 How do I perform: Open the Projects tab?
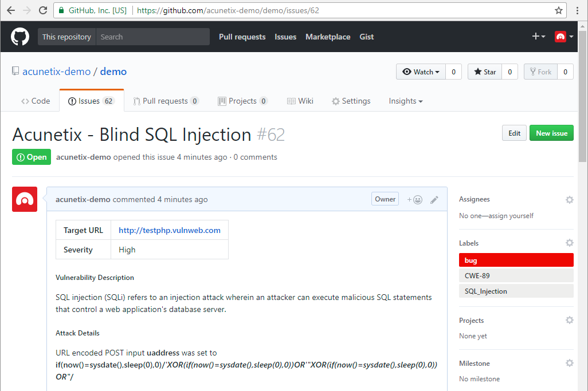click(242, 101)
